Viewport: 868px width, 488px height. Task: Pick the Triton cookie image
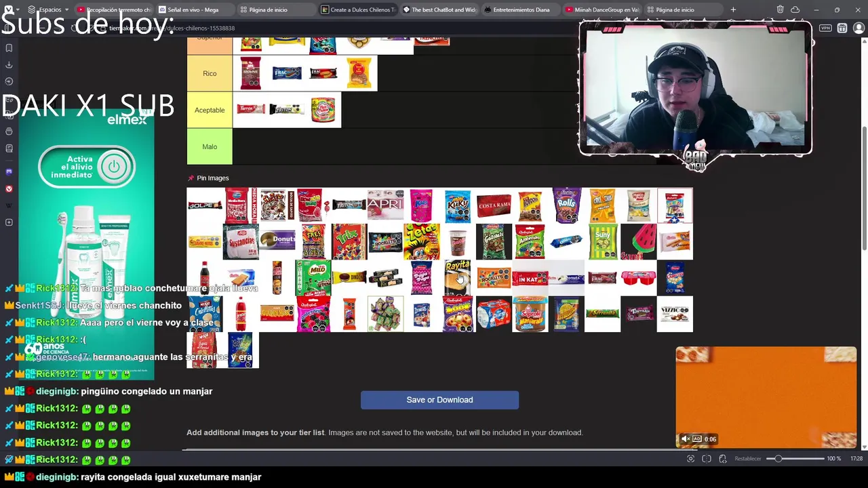349,205
